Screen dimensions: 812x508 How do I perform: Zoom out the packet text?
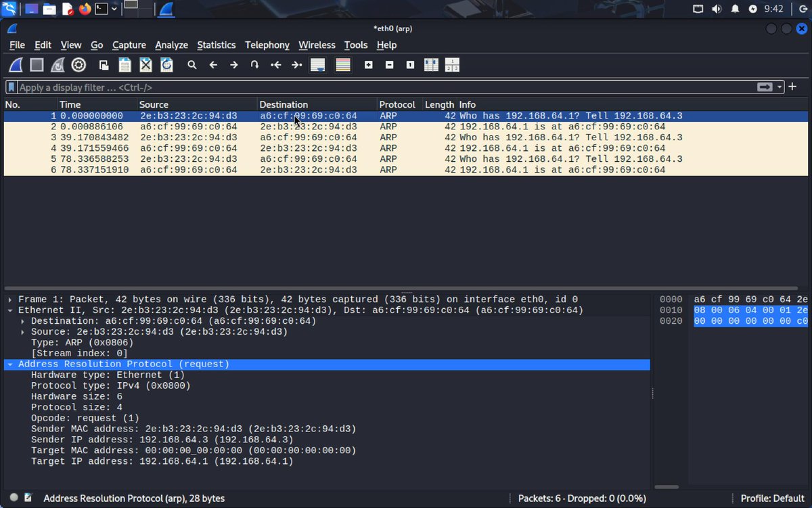[x=389, y=65]
